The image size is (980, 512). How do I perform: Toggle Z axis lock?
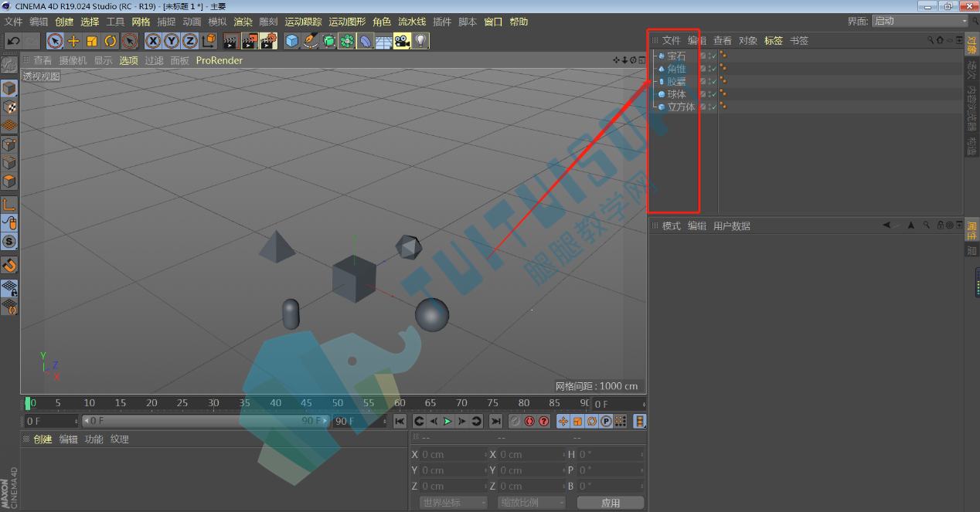(190, 41)
